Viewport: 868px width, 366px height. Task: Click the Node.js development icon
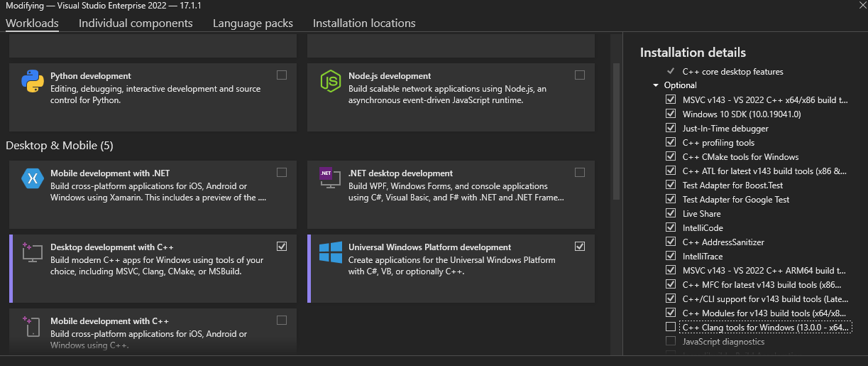[331, 82]
